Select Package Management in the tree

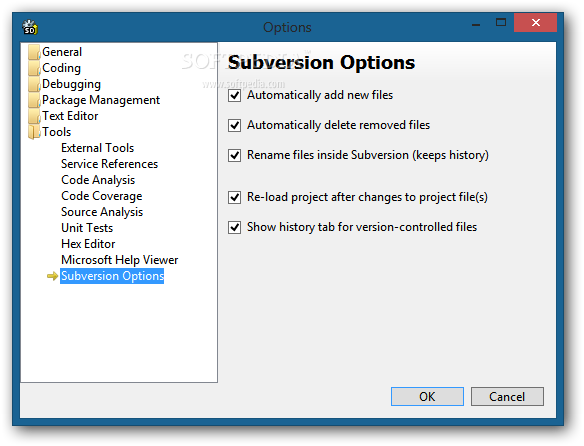coord(101,100)
